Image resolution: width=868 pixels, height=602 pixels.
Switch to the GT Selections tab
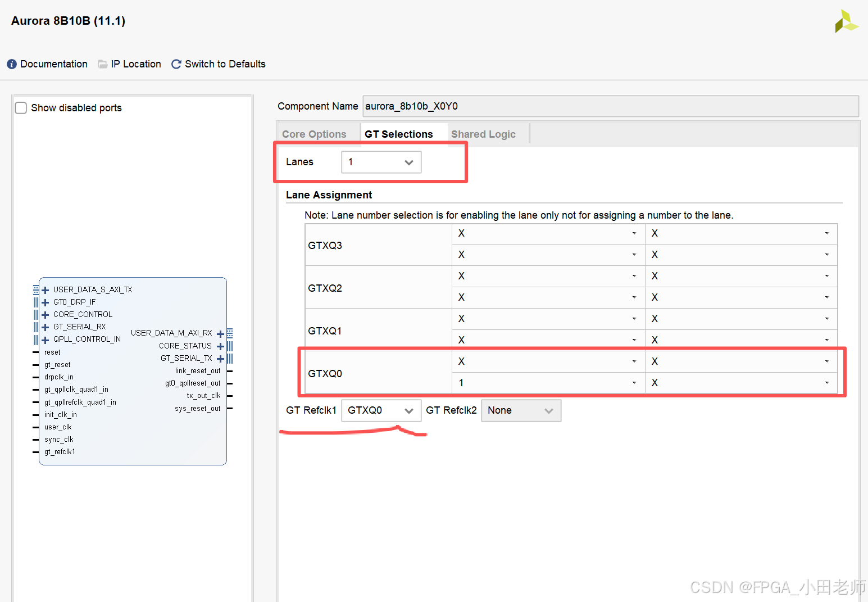(x=399, y=134)
